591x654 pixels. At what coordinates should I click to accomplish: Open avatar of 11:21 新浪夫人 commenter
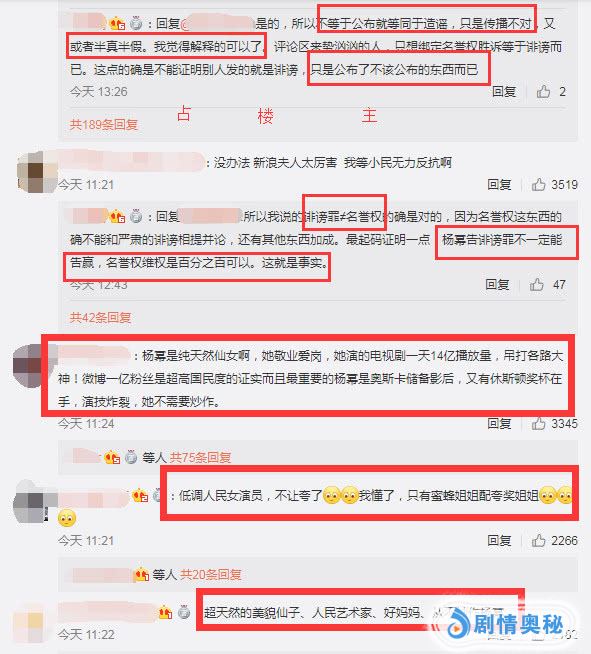tap(36, 172)
